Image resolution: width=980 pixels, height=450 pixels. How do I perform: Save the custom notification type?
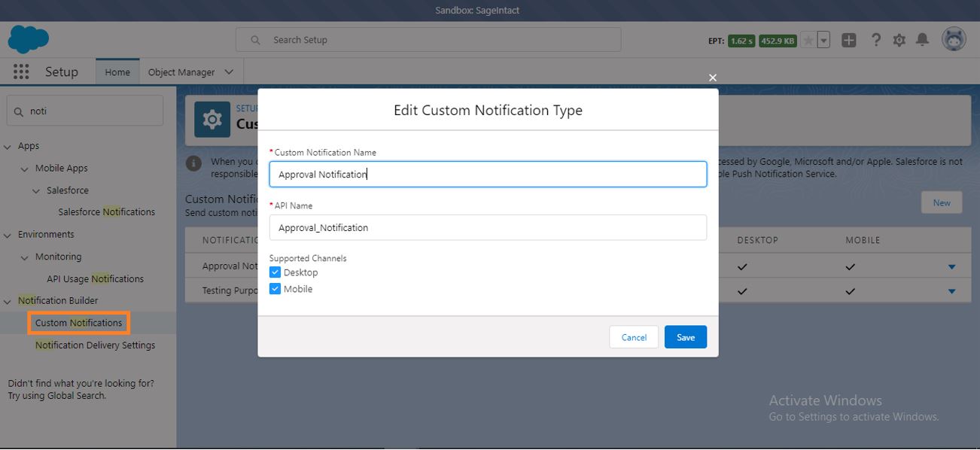pos(686,337)
